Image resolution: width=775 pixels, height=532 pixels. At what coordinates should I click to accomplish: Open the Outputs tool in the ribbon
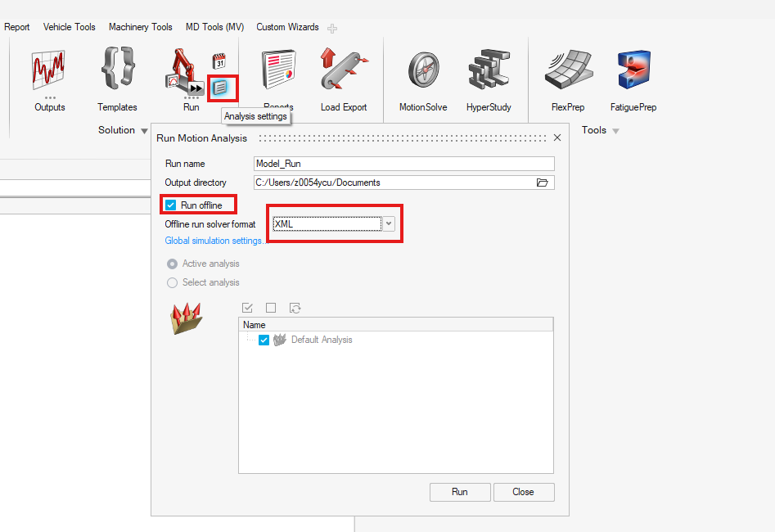click(x=48, y=70)
